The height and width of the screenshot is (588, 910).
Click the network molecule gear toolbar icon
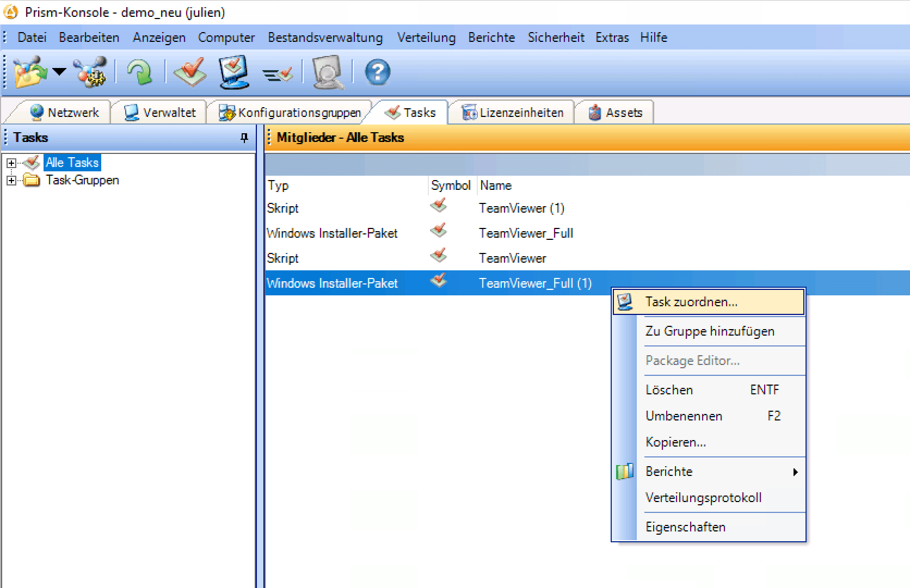point(91,72)
